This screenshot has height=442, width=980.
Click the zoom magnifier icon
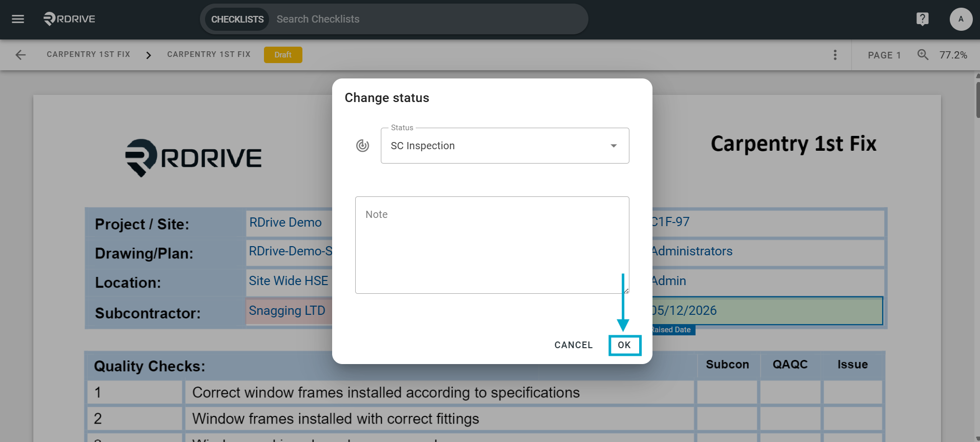coord(923,54)
